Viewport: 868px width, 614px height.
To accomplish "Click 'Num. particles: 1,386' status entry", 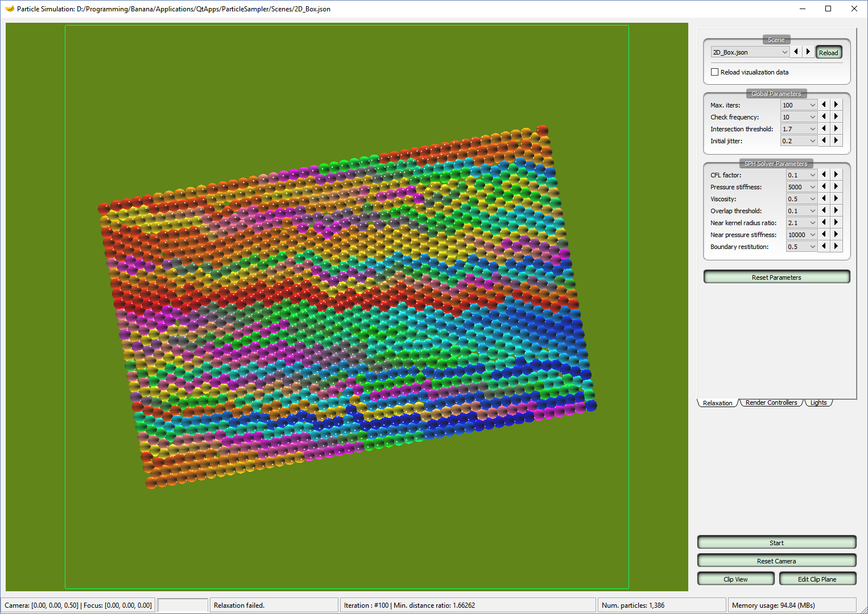I will tap(633, 605).
